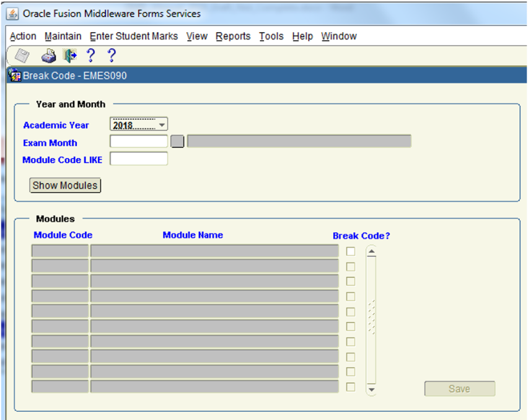The height and width of the screenshot is (420, 528).
Task: Open the Exam Month list of values button
Action: [x=178, y=142]
